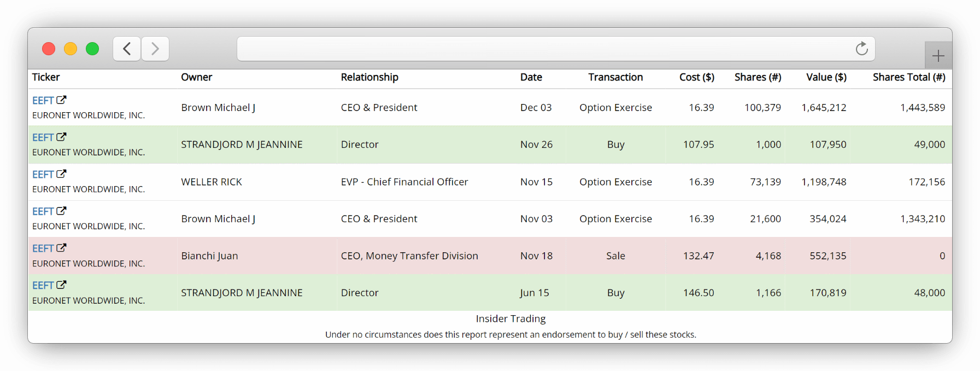Screen dimensions: 980x371
Task: Open a new tab with plus icon
Action: (x=938, y=55)
